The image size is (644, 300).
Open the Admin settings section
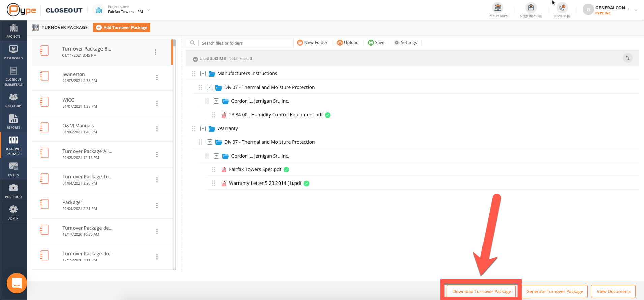(13, 212)
